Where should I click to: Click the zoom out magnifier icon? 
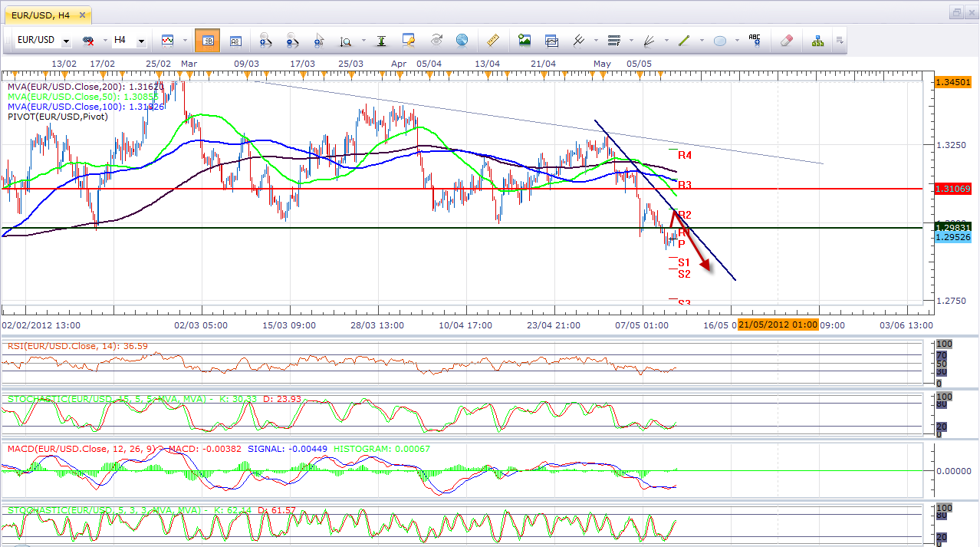tap(292, 40)
